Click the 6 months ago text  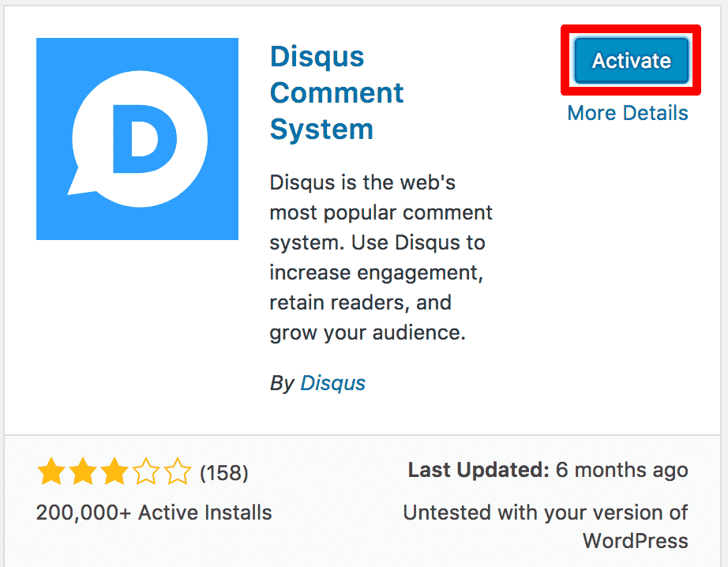[x=622, y=470]
